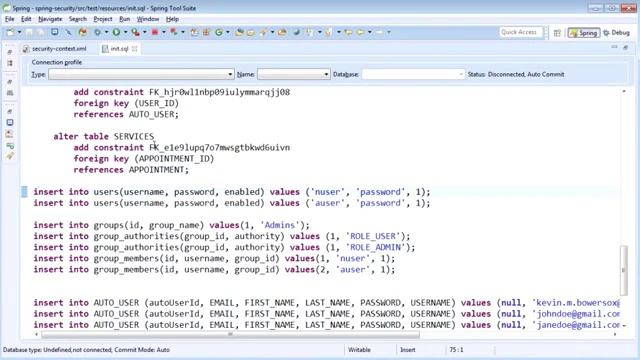Click the New Java Package icon

206,32
